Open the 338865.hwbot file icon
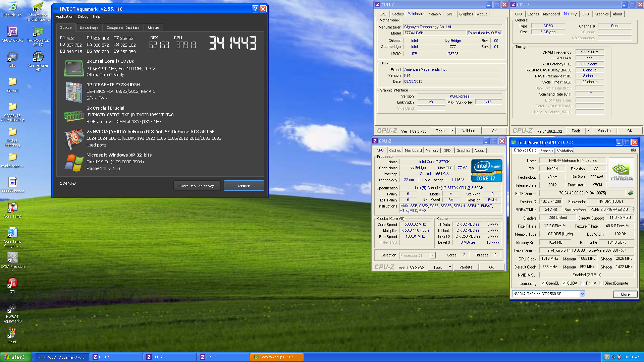The width and height of the screenshot is (644, 362). point(12,185)
